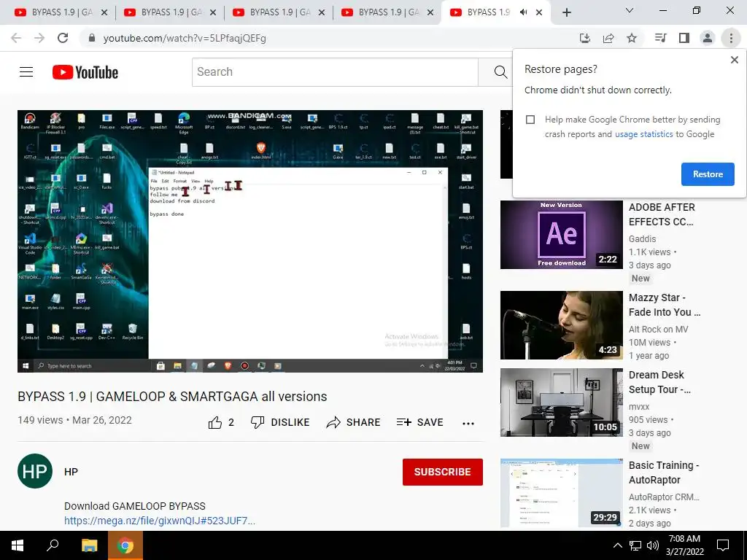The width and height of the screenshot is (747, 560).
Task: Open the notification center icon
Action: (x=723, y=545)
